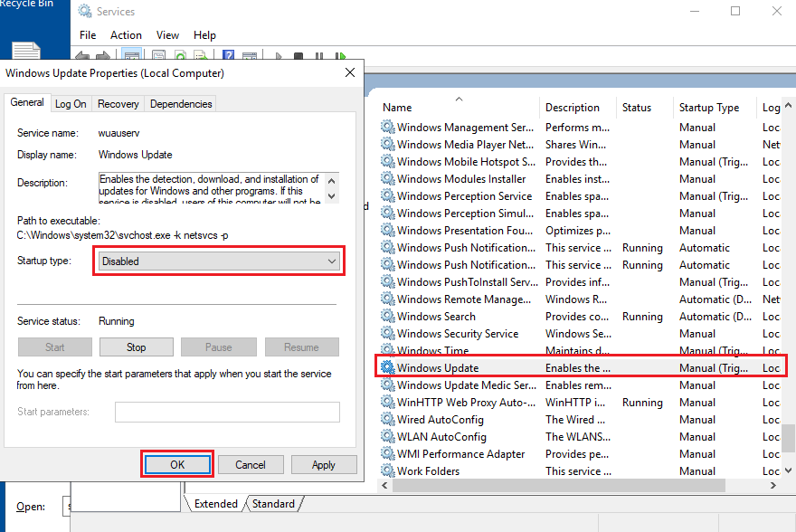The height and width of the screenshot is (532, 796).
Task: Sort services by the Name column header
Action: 459,107
